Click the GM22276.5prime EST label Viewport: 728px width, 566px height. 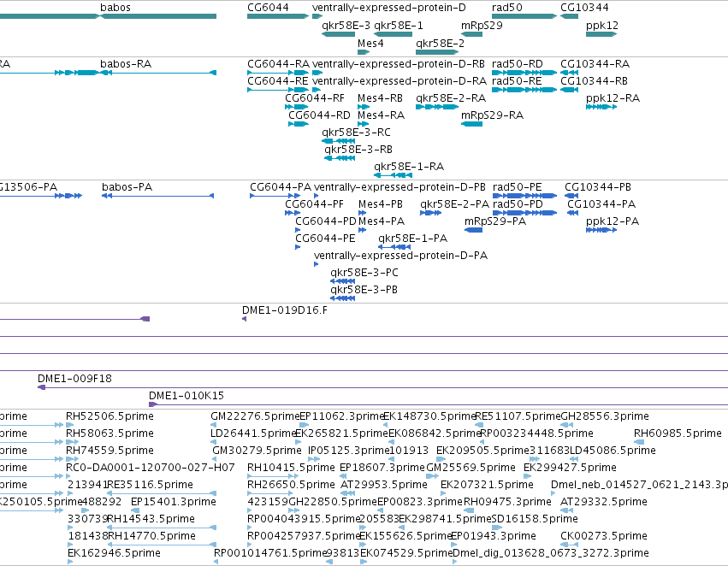[256, 416]
